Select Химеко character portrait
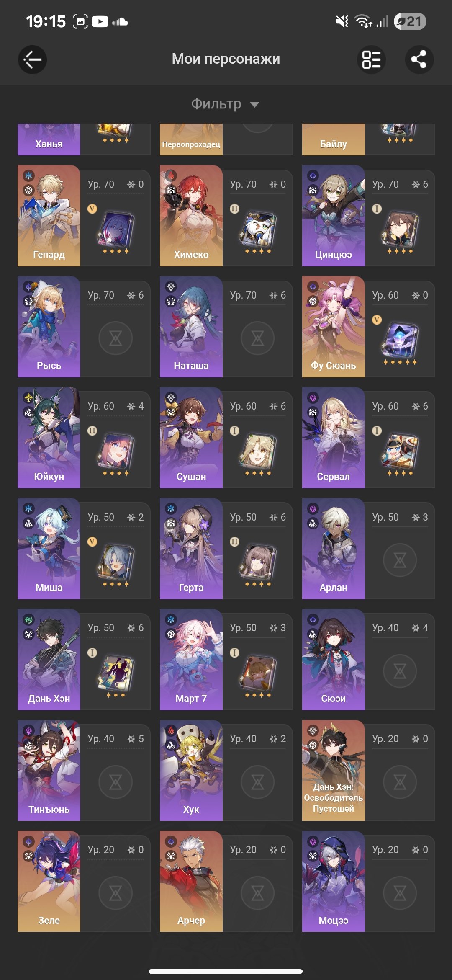 (x=191, y=216)
